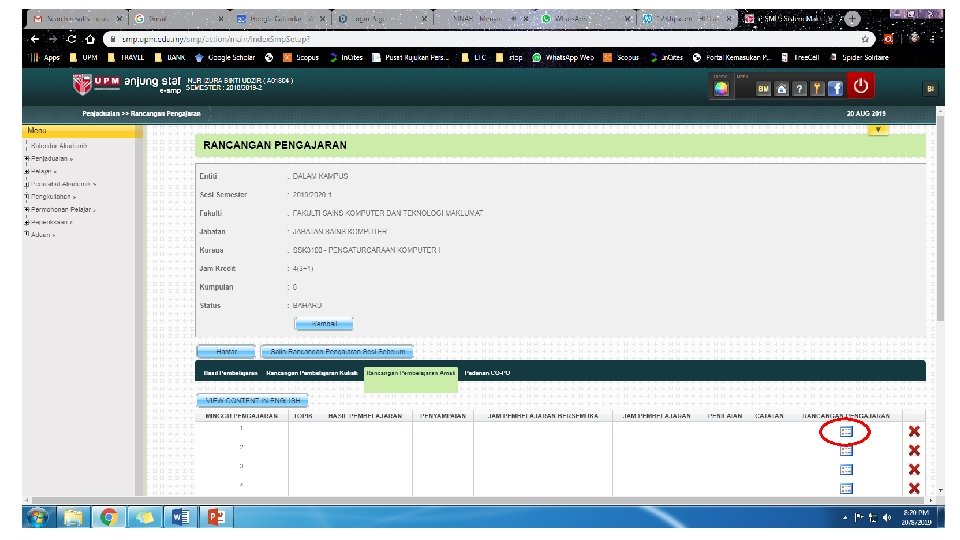Switch to Hasil Pembelajaran tab

point(230,373)
